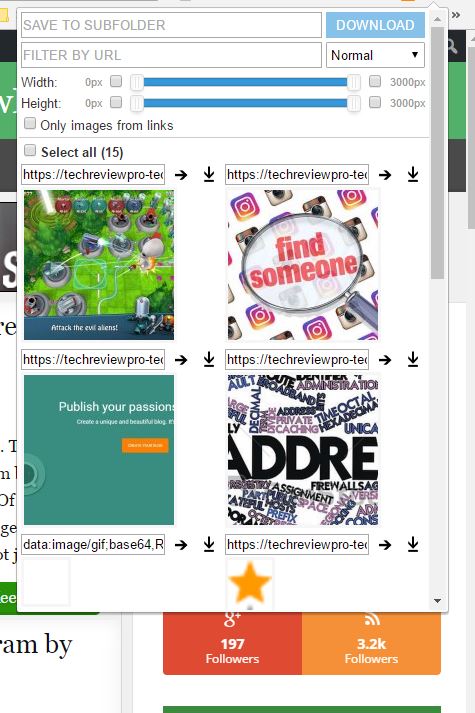Click the browser toolbar overflow chevron
The width and height of the screenshot is (475, 713).
point(456,15)
